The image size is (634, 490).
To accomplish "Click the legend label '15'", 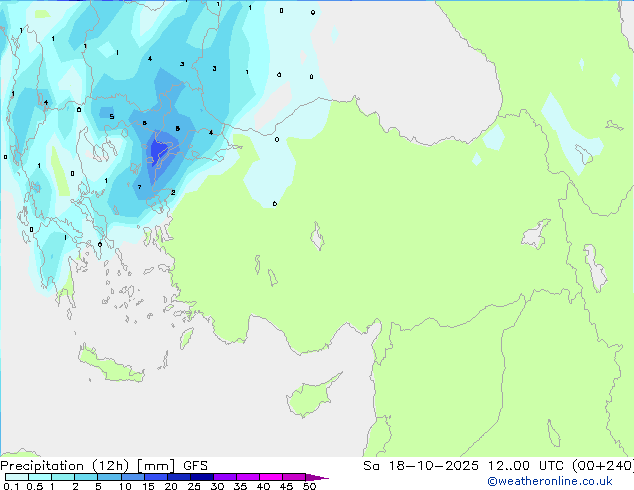I will (x=148, y=486).
